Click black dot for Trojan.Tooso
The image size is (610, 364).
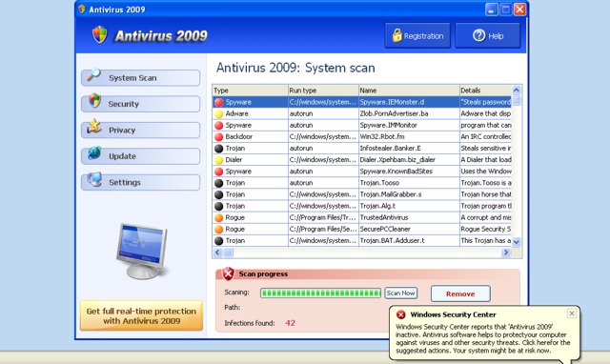[218, 183]
